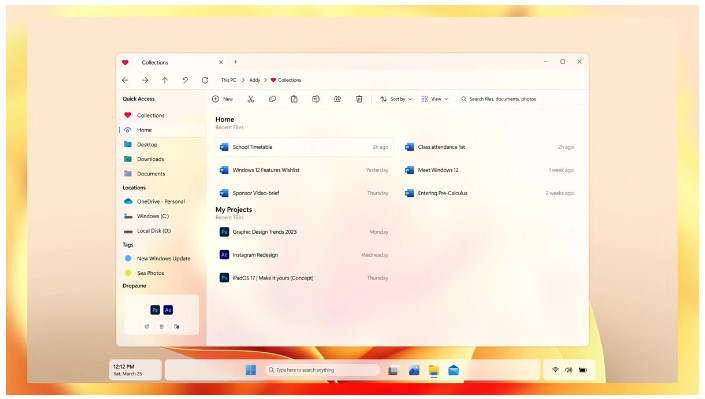This screenshot has width=705, height=399.
Task: Click the Delete trash icon in the toolbar
Action: pos(359,99)
